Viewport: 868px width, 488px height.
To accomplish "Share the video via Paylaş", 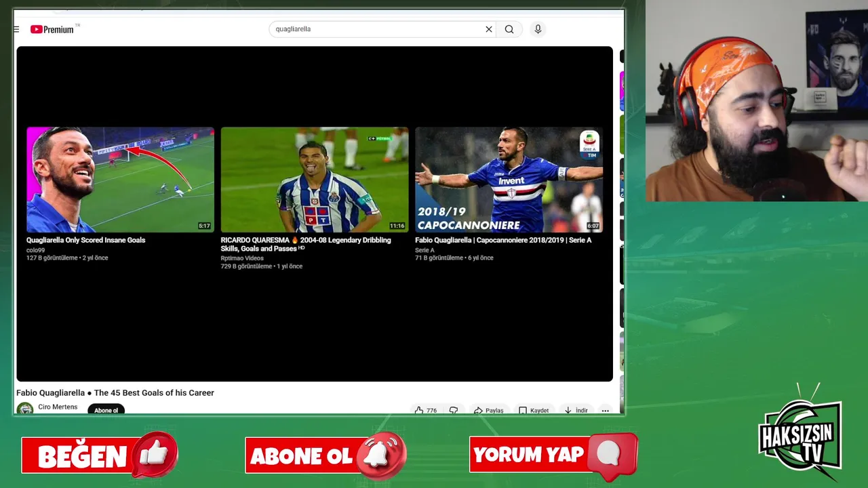I will (488, 410).
